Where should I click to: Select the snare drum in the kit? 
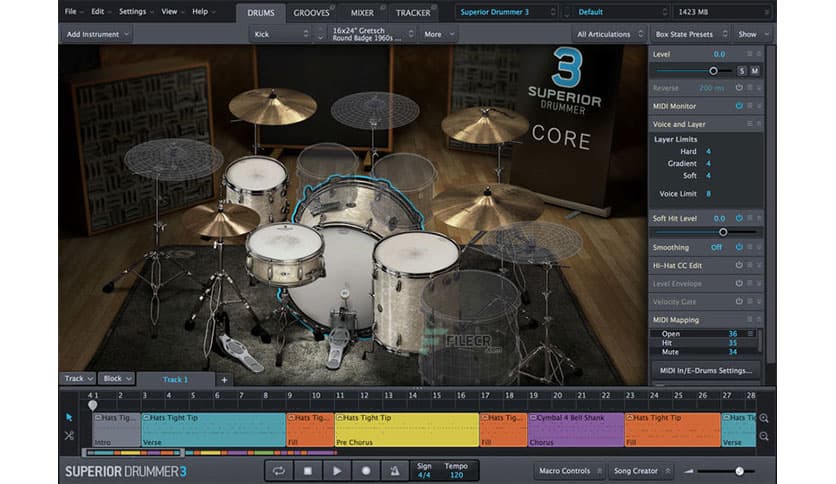(285, 253)
